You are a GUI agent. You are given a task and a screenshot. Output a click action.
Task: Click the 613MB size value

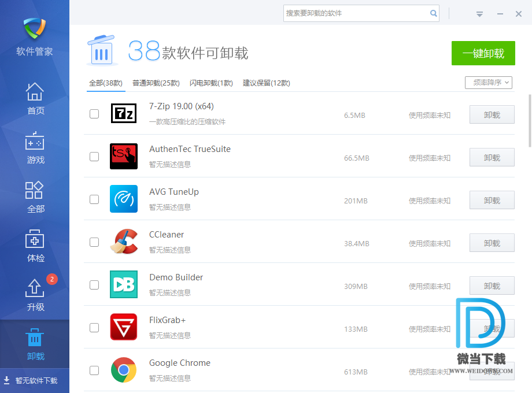tap(356, 372)
